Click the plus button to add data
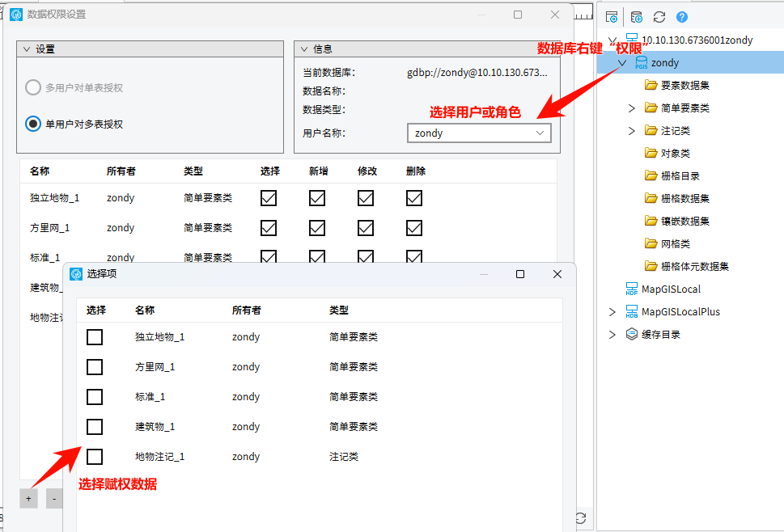Viewport: 784px width, 532px height. [x=28, y=499]
